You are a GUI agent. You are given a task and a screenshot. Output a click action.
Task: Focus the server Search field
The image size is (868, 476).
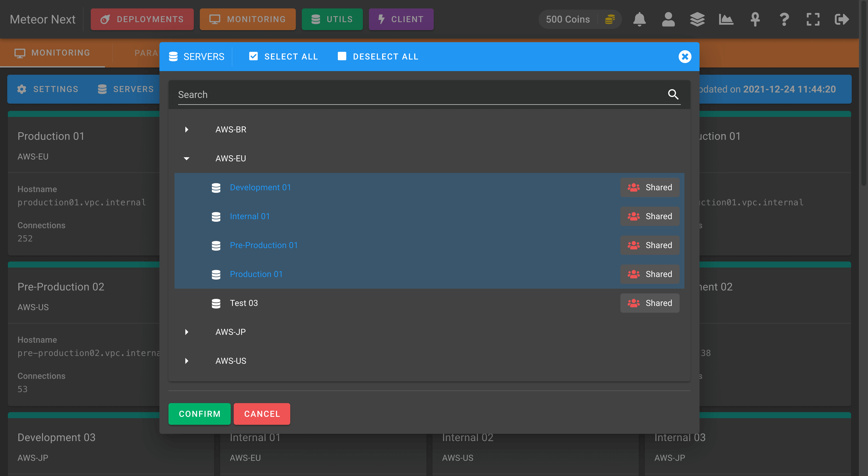(421, 95)
